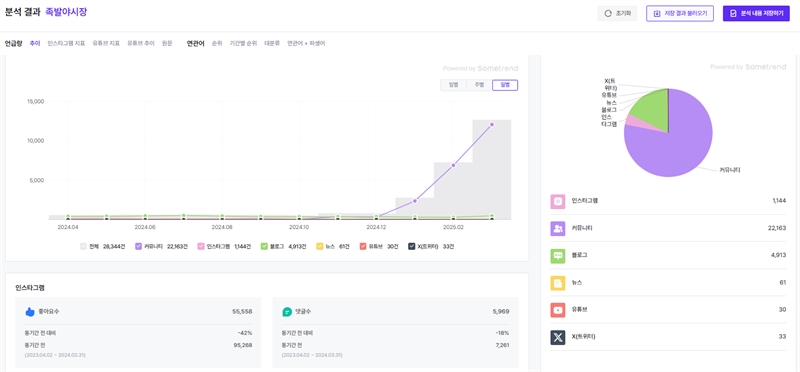This screenshot has height=372, width=800.
Task: Click the yellow news document icon
Action: pos(558,283)
